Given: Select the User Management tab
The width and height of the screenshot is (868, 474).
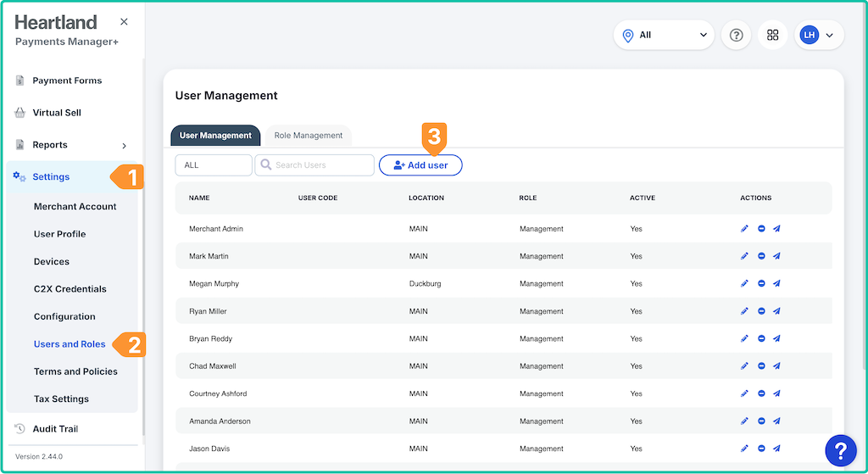Looking at the screenshot, I should (x=215, y=135).
